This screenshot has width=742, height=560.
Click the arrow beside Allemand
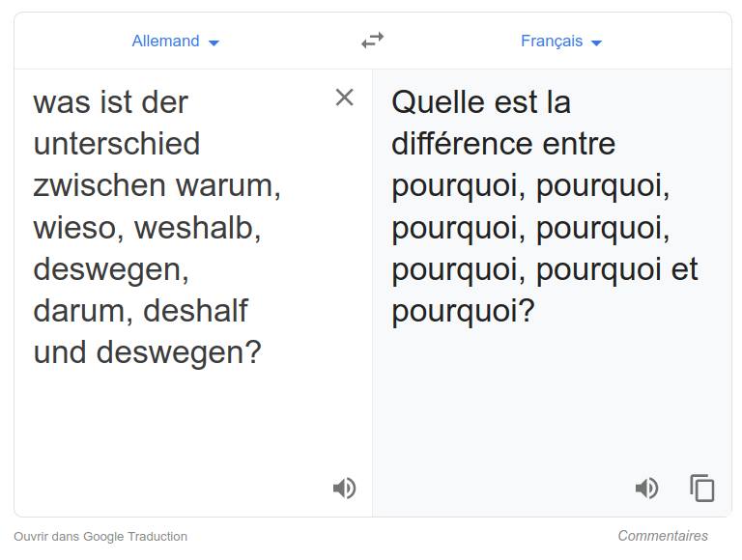point(214,42)
